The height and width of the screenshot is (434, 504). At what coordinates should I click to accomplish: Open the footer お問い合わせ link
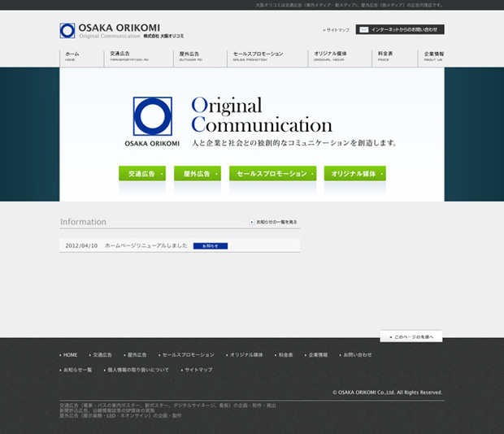(x=358, y=354)
